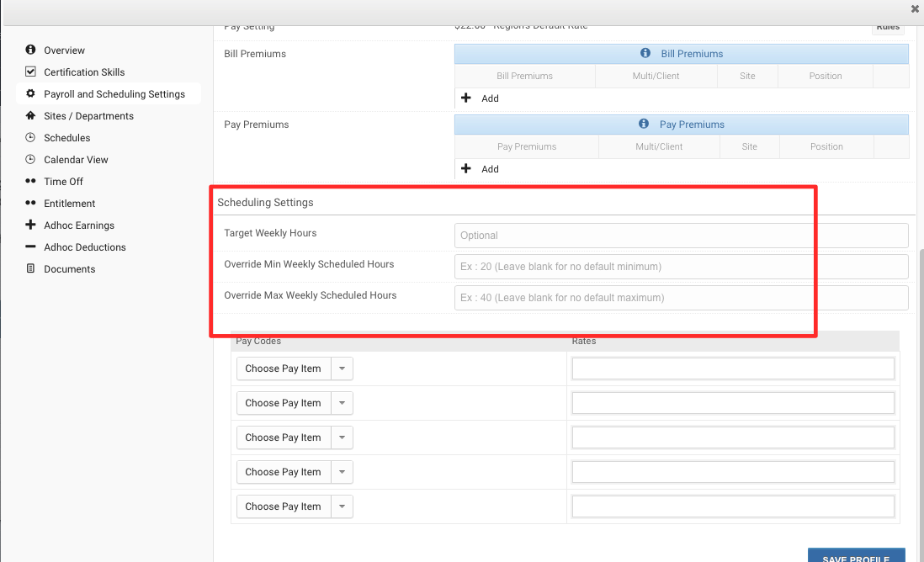Click the Scheduling Settings section heading
The height and width of the screenshot is (562, 924).
click(265, 202)
